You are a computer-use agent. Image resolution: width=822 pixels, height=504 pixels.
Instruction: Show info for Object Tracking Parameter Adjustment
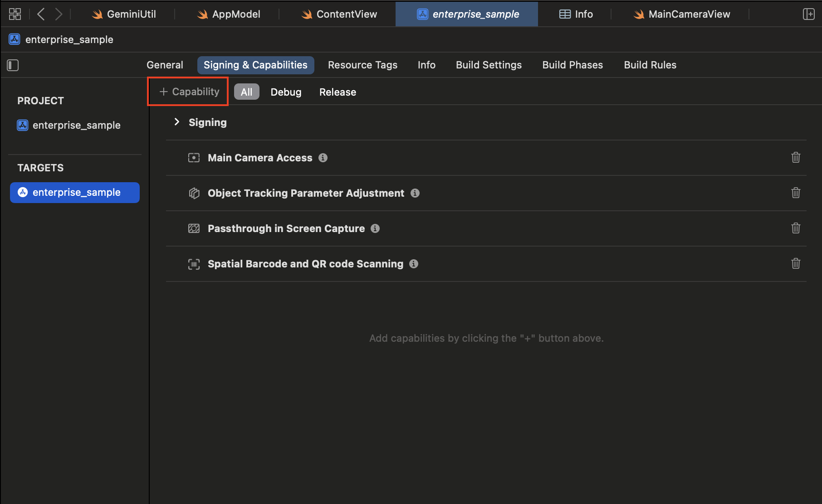click(x=415, y=193)
